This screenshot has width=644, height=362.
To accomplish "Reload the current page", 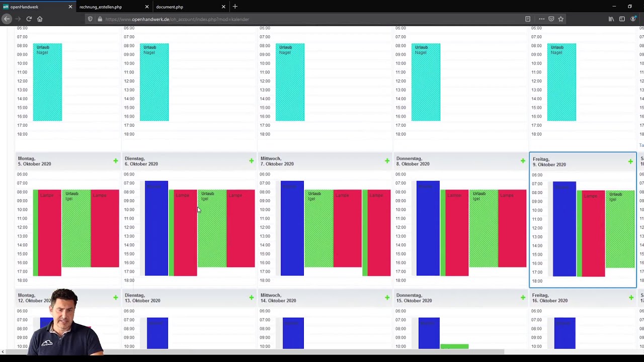I will click(29, 19).
